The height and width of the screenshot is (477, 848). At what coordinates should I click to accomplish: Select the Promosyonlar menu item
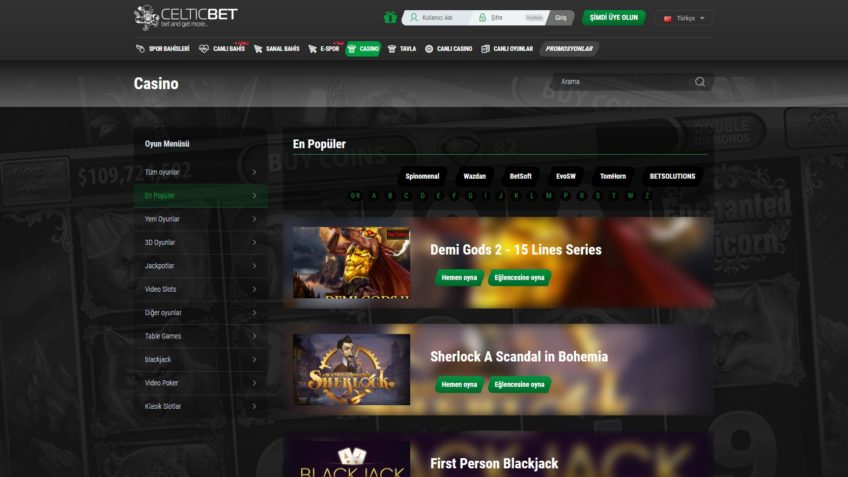pyautogui.click(x=569, y=49)
